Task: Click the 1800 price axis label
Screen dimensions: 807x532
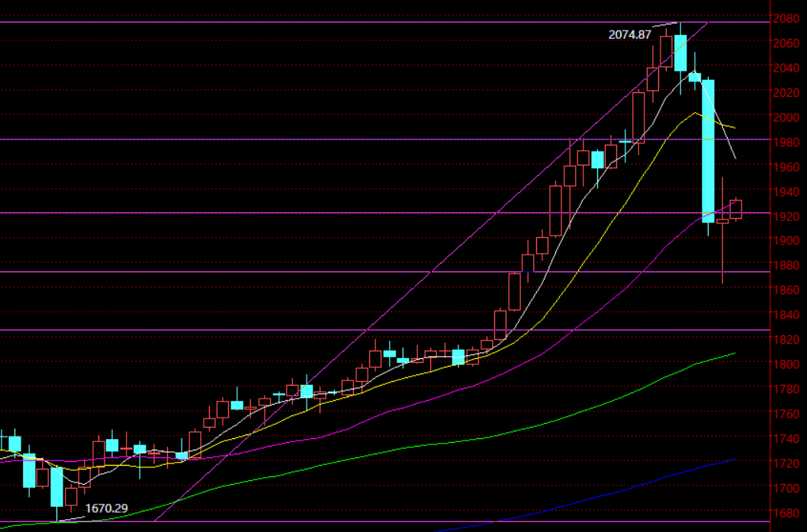Action: (x=786, y=364)
